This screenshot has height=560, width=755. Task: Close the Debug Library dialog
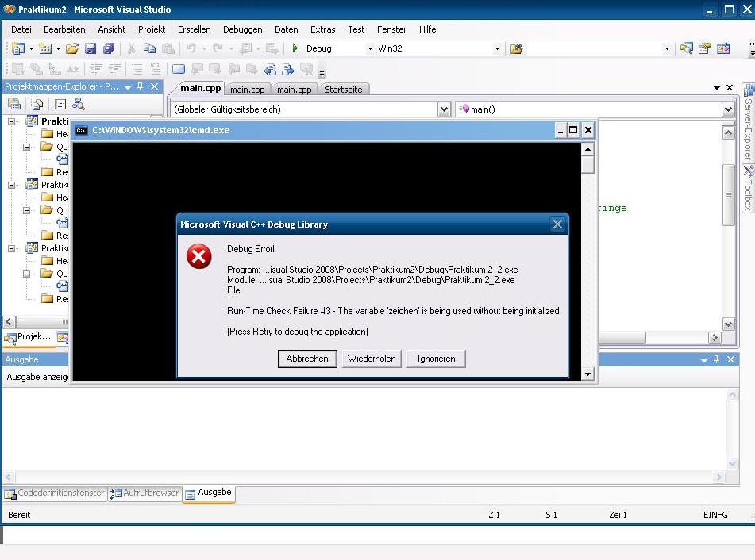(x=557, y=224)
